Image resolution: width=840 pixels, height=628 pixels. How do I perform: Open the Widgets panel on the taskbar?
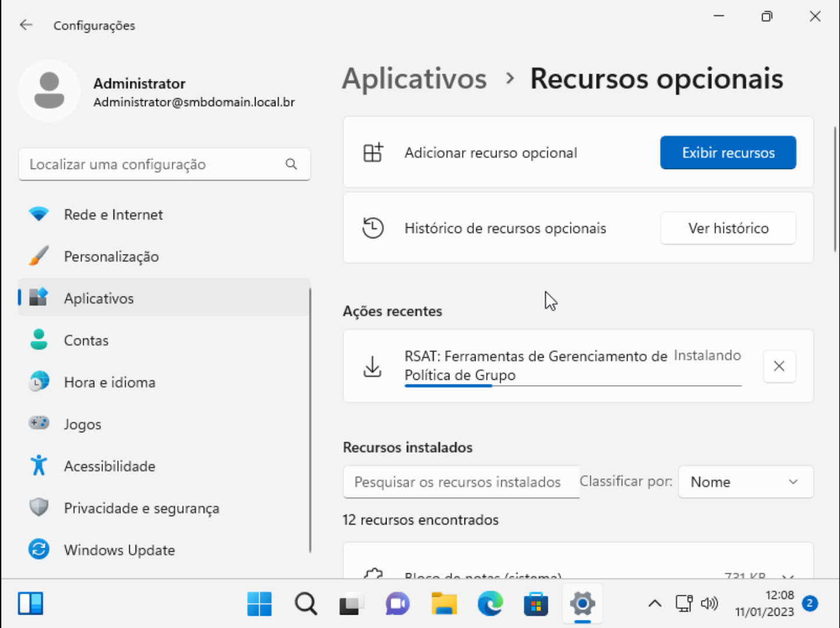point(30,604)
